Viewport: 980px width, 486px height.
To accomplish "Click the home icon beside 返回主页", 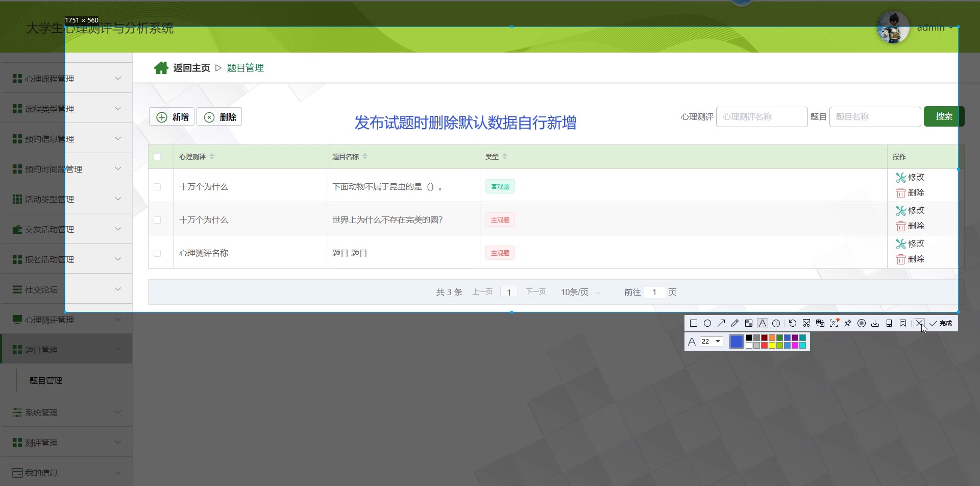I will click(x=161, y=68).
